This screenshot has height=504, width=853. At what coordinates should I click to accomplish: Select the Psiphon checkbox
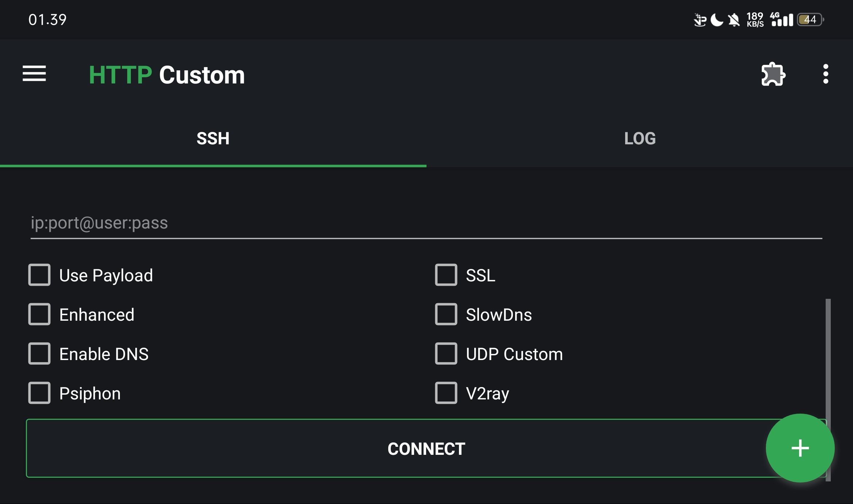click(x=39, y=393)
